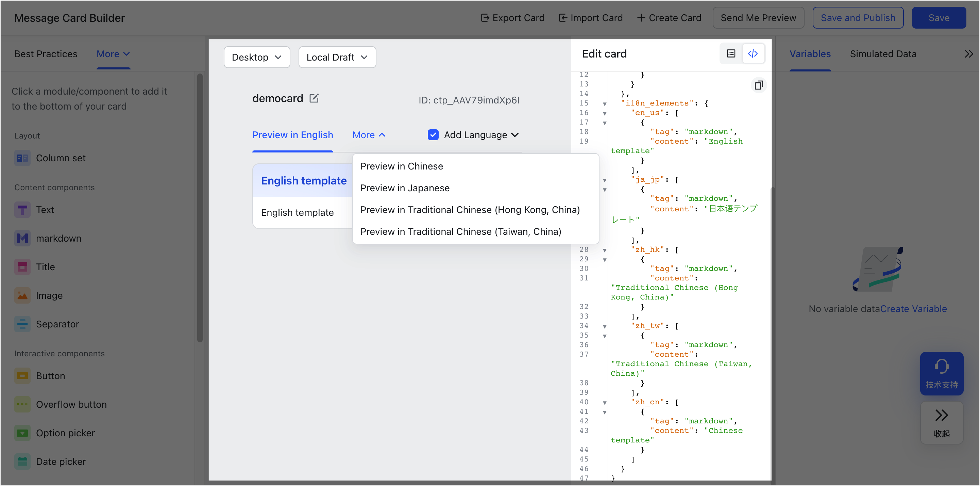Click Import Card
This screenshot has width=980, height=486.
[590, 18]
